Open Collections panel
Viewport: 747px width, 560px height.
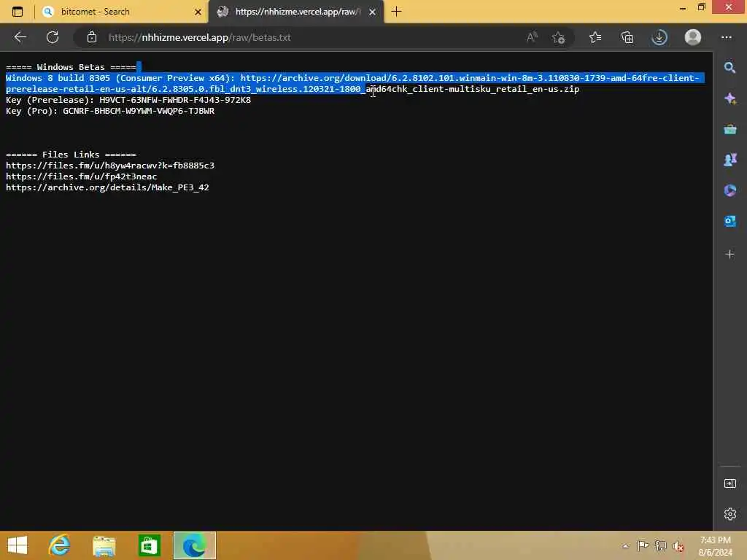pyautogui.click(x=627, y=37)
